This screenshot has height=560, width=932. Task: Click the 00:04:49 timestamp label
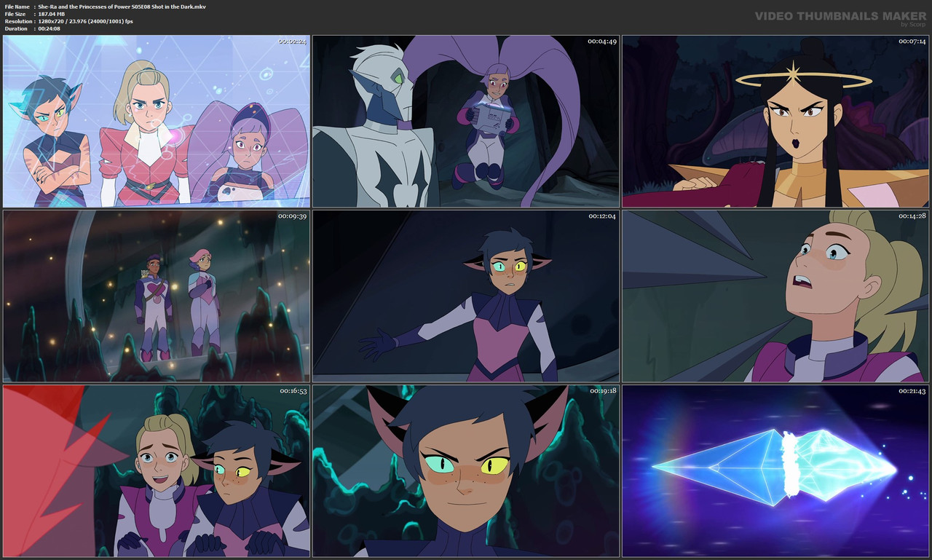[x=602, y=42]
